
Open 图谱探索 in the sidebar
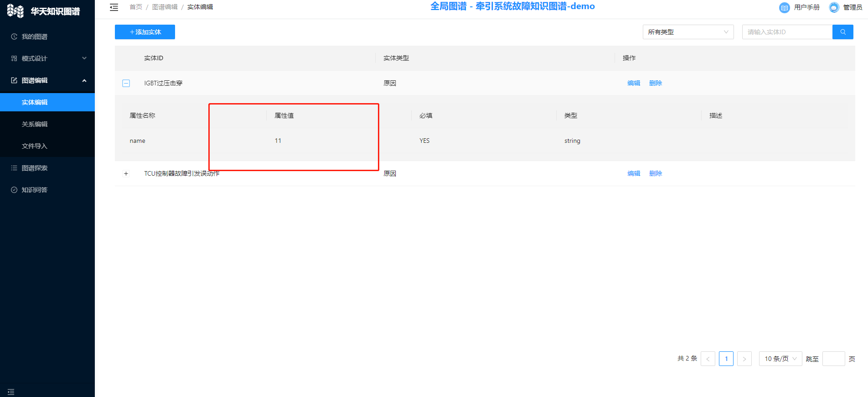coord(35,168)
